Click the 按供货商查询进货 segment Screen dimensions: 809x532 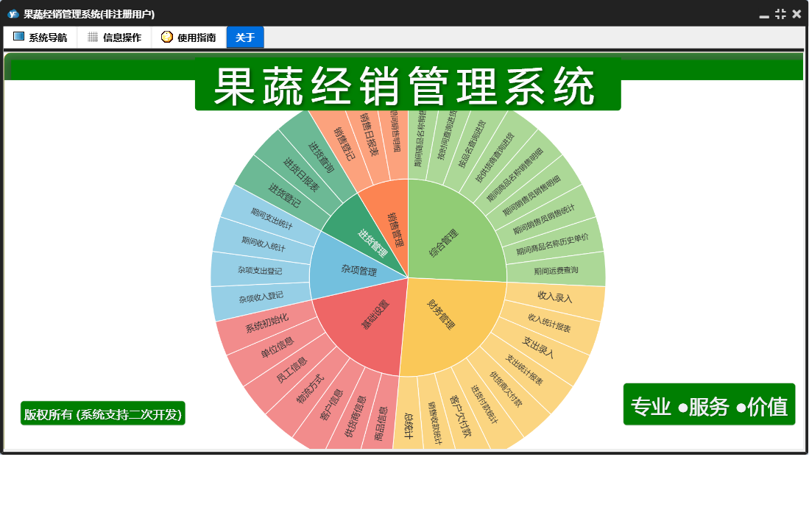[494, 157]
